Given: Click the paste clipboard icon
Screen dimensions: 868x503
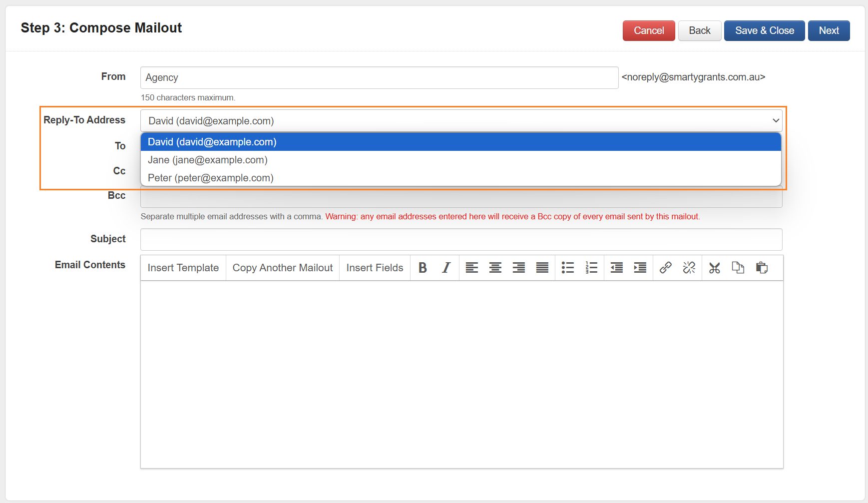Looking at the screenshot, I should tap(761, 268).
